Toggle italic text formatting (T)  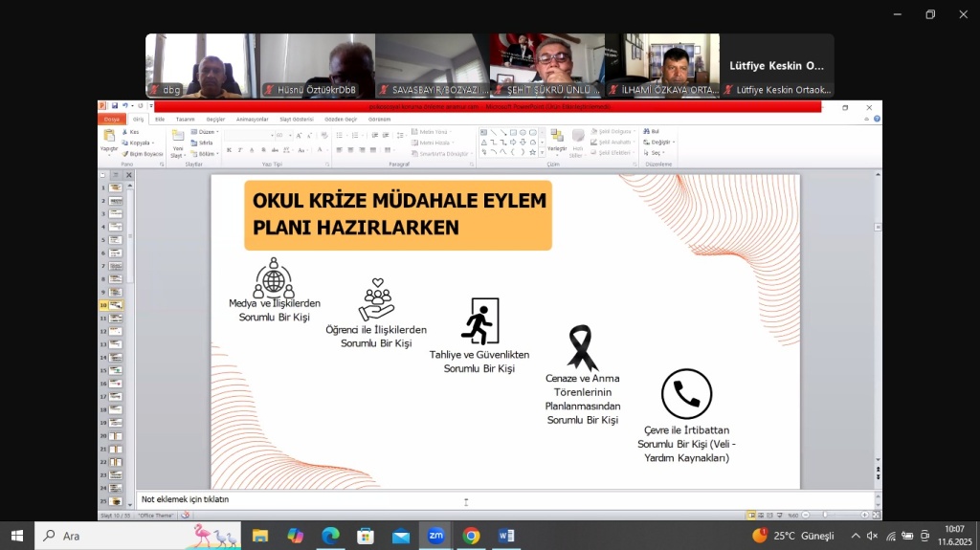click(237, 150)
